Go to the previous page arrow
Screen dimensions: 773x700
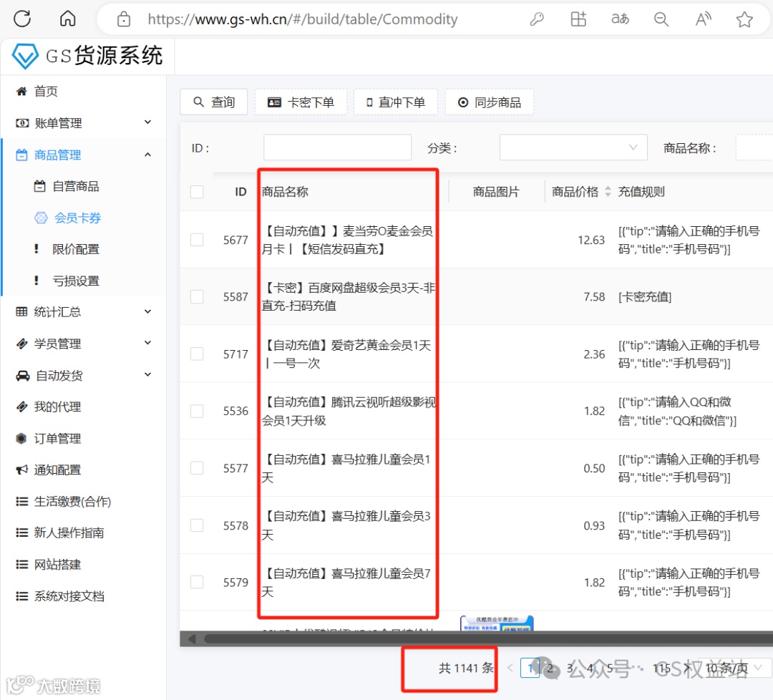coord(510,668)
